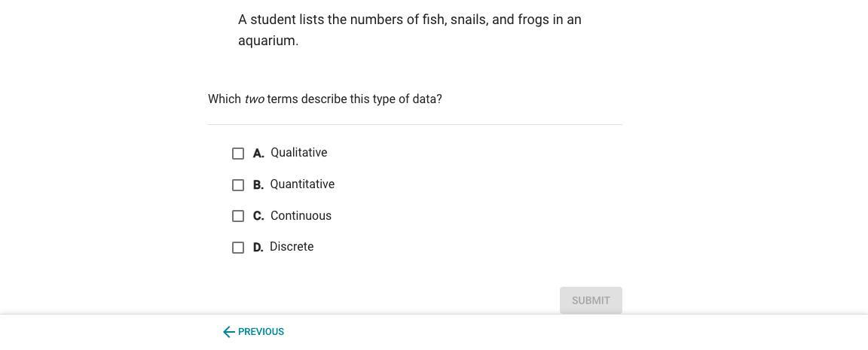Click the bold letter 'B.' label
The image size is (868, 350).
[258, 185]
